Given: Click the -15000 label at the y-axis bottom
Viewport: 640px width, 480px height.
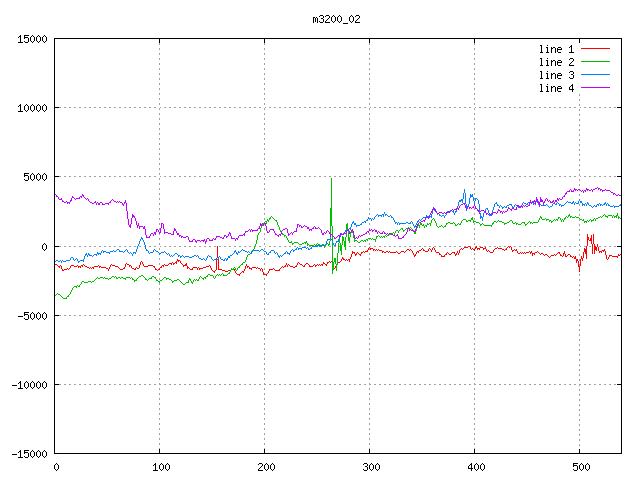Looking at the screenshot, I should point(29,453).
